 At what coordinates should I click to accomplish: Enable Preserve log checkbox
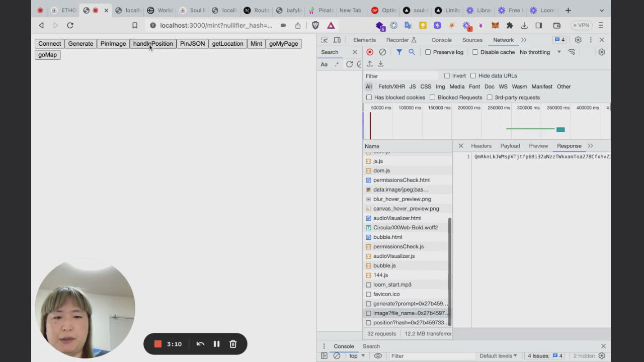pyautogui.click(x=428, y=52)
